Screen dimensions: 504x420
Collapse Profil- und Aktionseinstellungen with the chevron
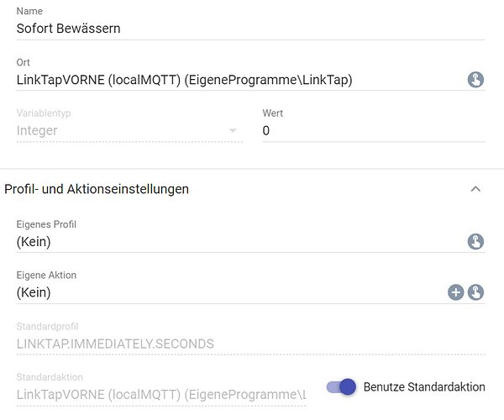pyautogui.click(x=475, y=189)
